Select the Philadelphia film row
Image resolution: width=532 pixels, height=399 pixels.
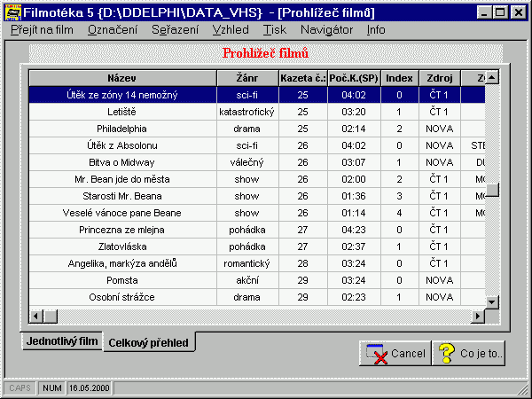click(122, 129)
